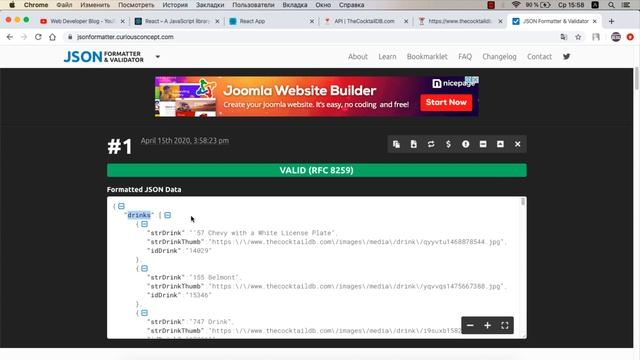Open the browser home icon
Screen dimensions: 640x360
click(52, 37)
